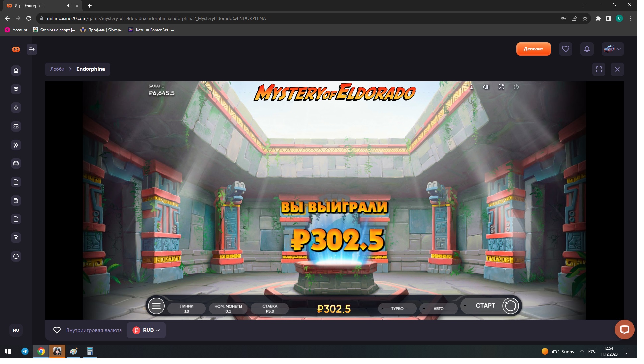Expand the sidebar collapse arrow button
Image resolution: width=644 pixels, height=364 pixels.
pos(32,49)
